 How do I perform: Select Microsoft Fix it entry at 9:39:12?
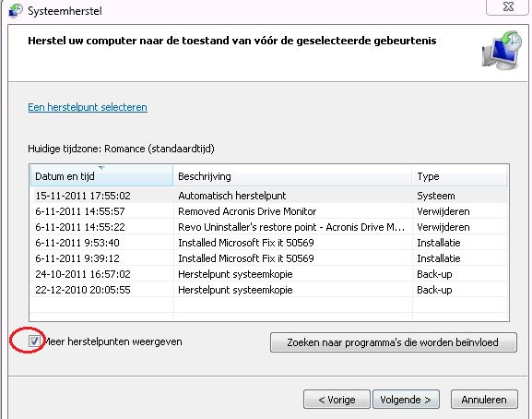(x=269, y=258)
